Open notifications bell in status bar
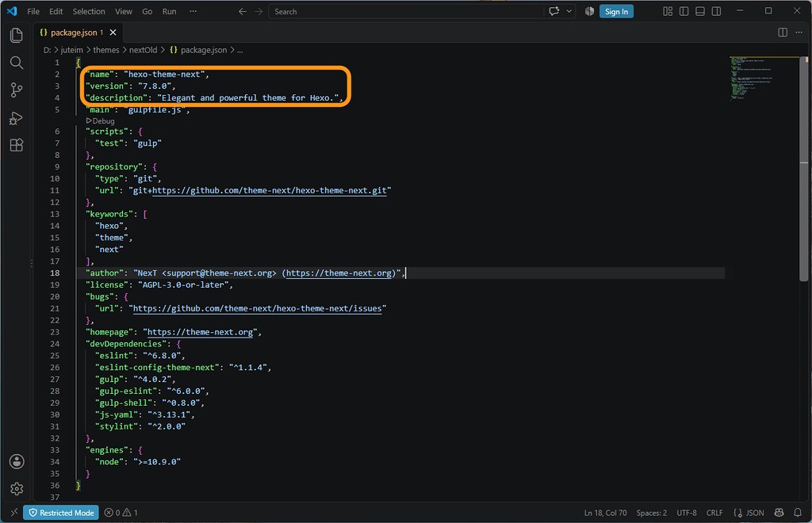 pos(798,513)
